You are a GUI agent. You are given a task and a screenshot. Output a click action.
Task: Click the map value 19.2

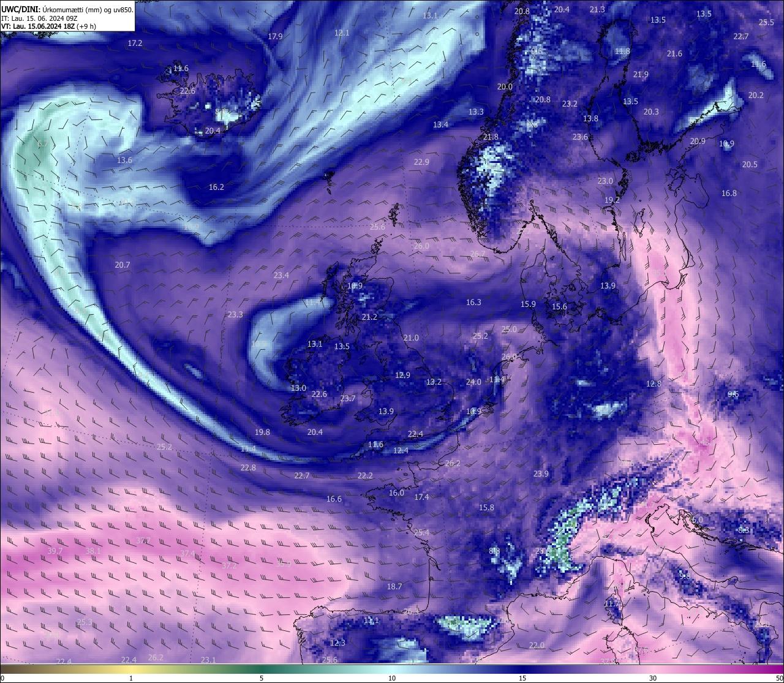point(612,200)
